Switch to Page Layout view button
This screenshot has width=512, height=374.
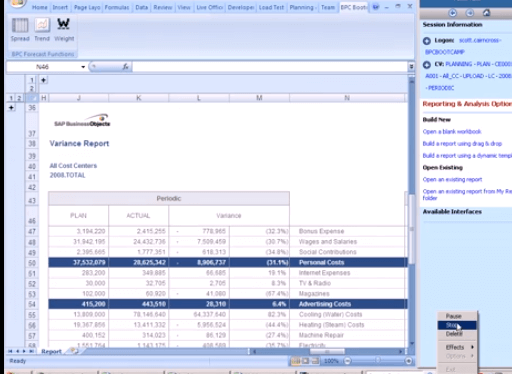(x=305, y=361)
